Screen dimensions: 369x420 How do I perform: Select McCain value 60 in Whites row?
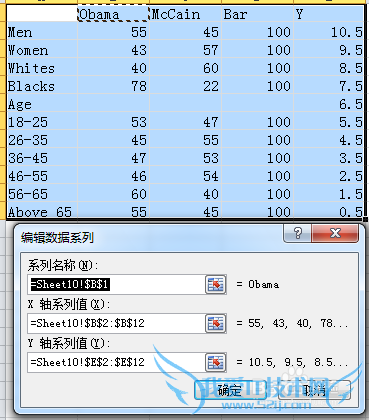(186, 68)
